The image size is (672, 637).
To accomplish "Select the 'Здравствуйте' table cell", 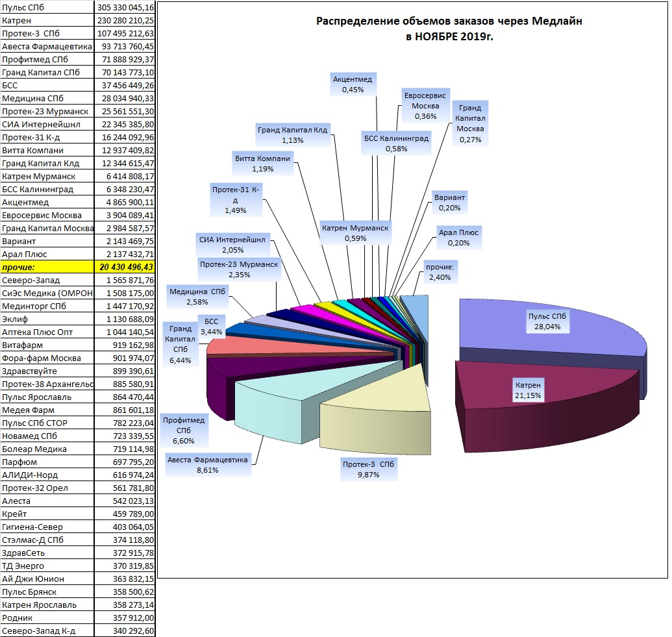I will (x=47, y=371).
